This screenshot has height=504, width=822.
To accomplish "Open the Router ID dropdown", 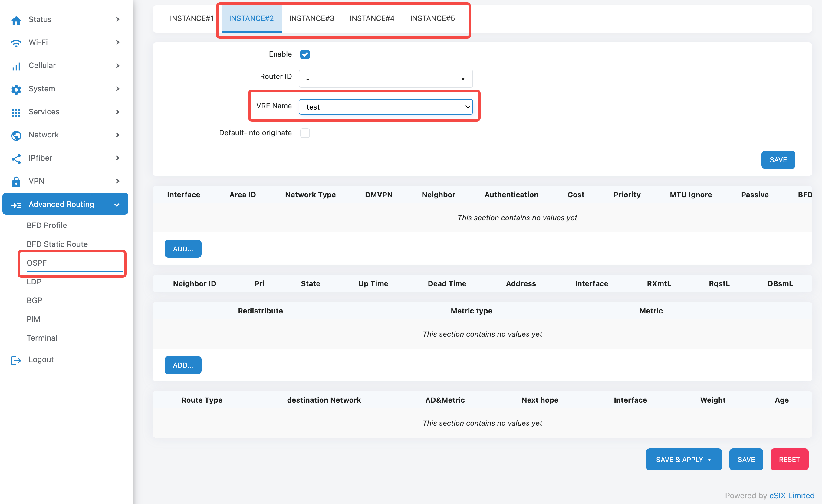I will click(385, 79).
